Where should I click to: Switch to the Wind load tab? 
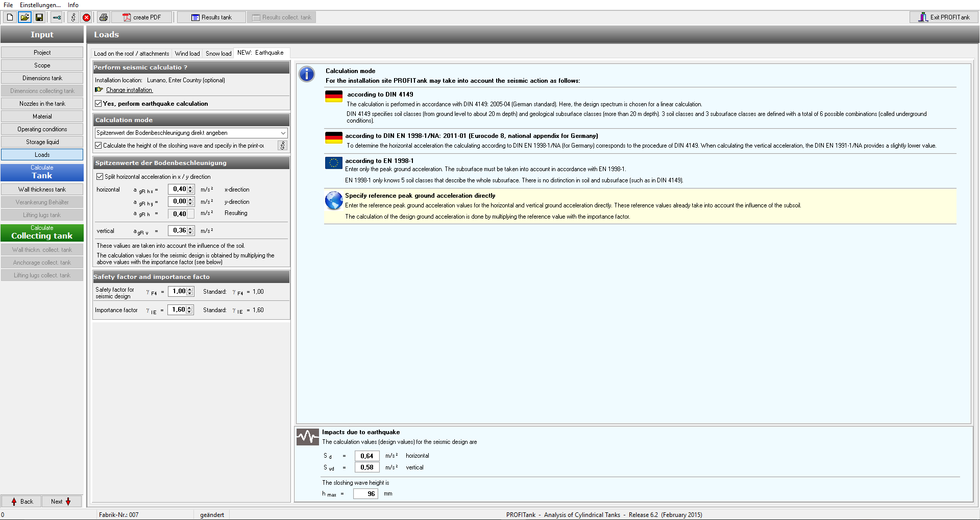coord(187,54)
